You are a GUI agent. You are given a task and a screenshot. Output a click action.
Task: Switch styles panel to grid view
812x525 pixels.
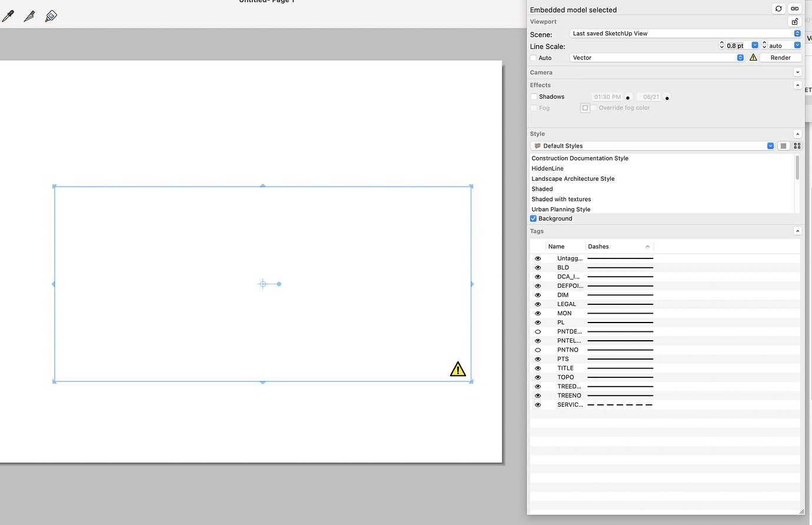coord(797,145)
